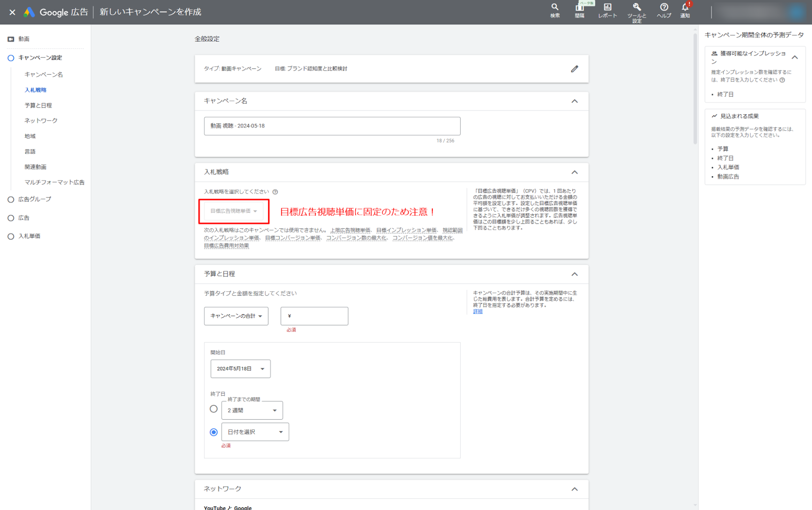Screen dimensions: 812x510
Task: Collapse 獲得可能なインプレッション panel
Action: (795, 57)
